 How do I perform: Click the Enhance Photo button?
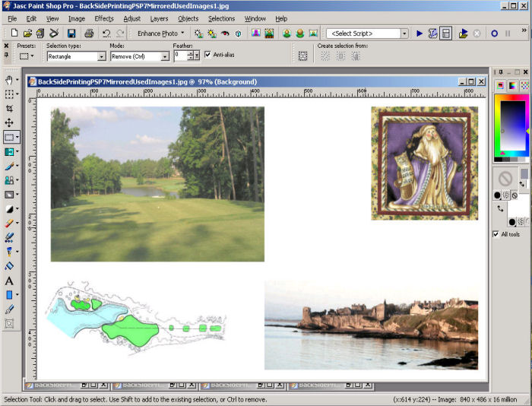pos(157,33)
